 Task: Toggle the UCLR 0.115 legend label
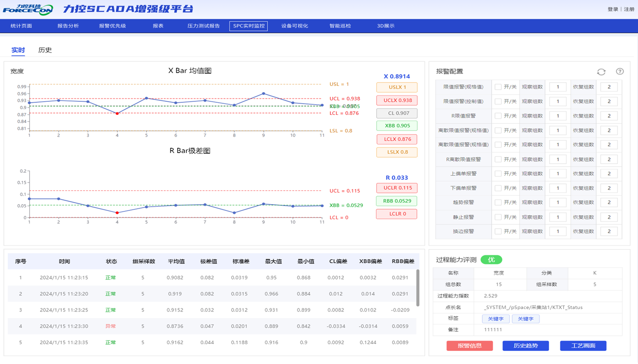click(397, 188)
